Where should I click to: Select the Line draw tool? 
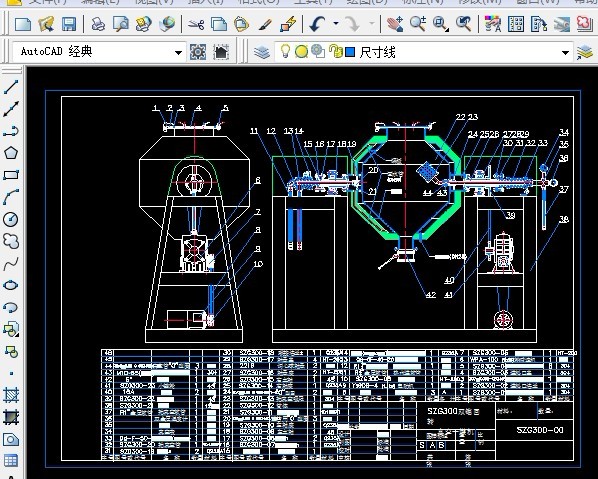(11, 87)
